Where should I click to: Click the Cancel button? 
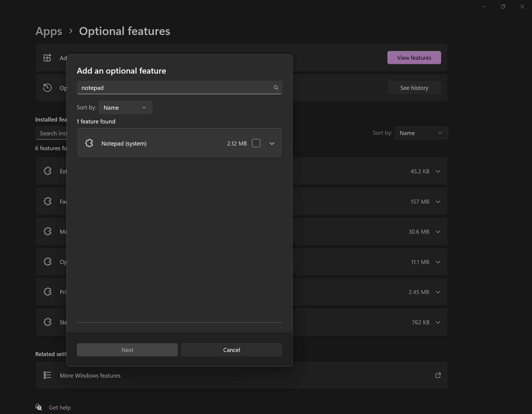click(x=231, y=350)
